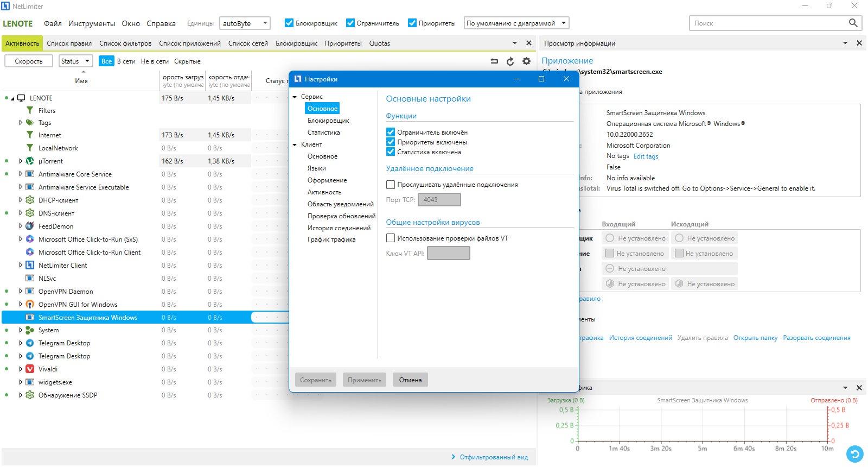The width and height of the screenshot is (868, 467).
Task: Click the Порт TCP input field
Action: pyautogui.click(x=439, y=200)
